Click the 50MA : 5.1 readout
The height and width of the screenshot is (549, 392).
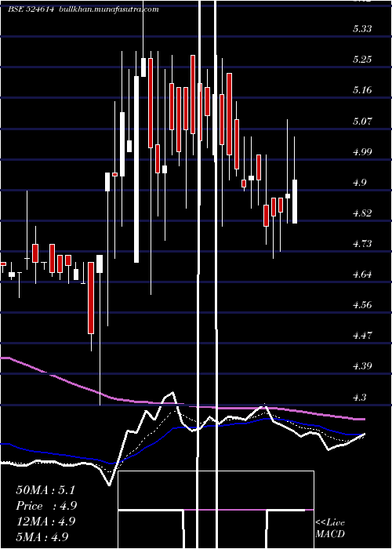(45, 490)
